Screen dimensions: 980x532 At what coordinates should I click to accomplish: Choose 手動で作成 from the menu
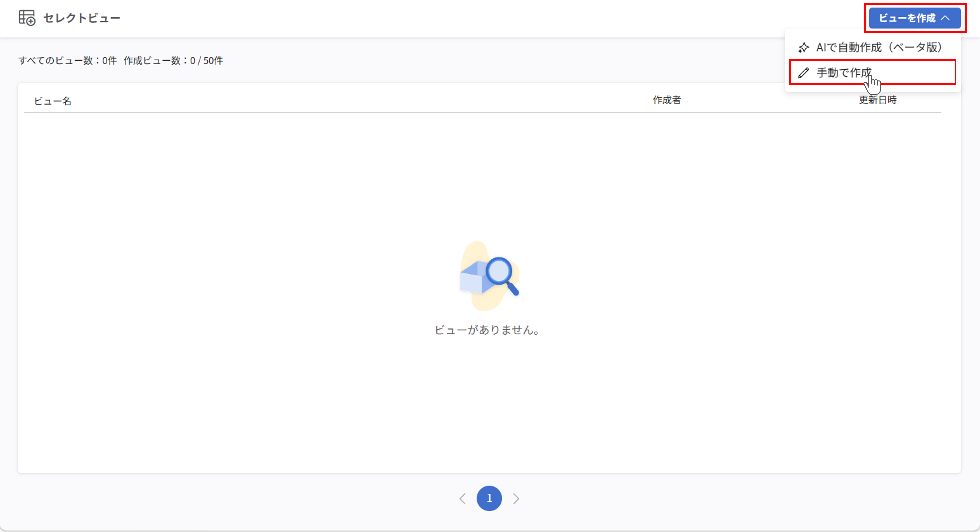(x=872, y=72)
